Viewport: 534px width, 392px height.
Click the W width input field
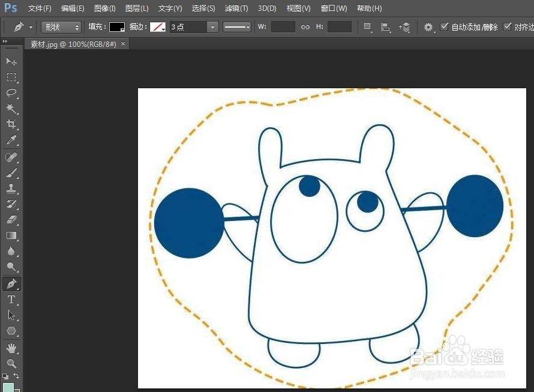point(283,27)
